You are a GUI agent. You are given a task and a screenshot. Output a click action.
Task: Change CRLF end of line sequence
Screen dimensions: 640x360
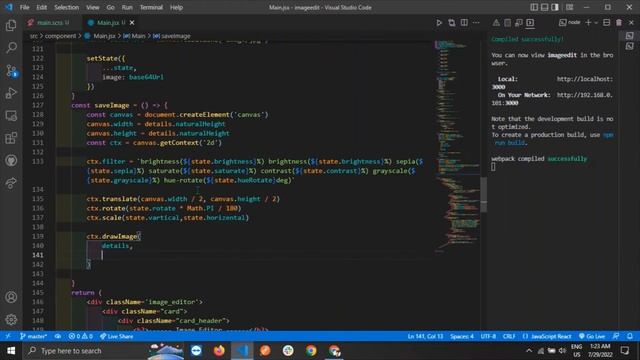(x=509, y=336)
